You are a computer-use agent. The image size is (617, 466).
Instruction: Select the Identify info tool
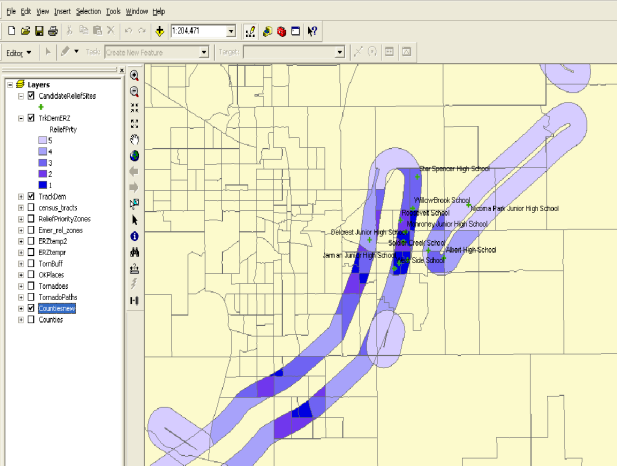(134, 235)
